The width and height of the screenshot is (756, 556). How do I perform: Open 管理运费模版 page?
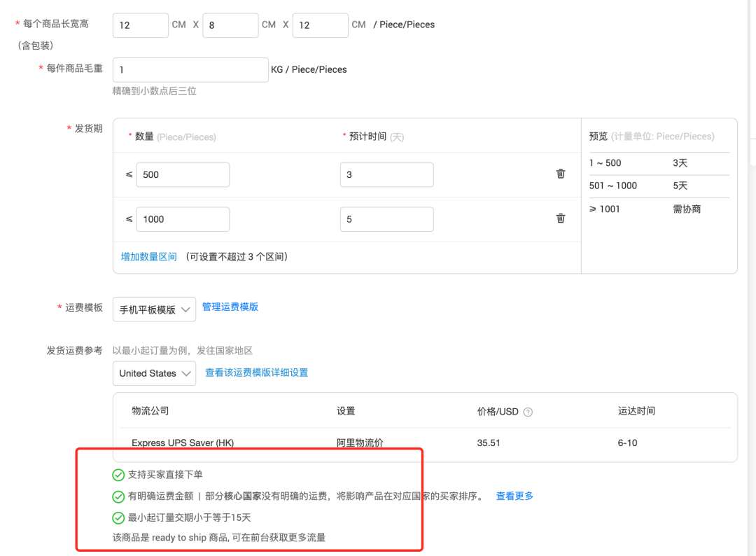(x=230, y=306)
